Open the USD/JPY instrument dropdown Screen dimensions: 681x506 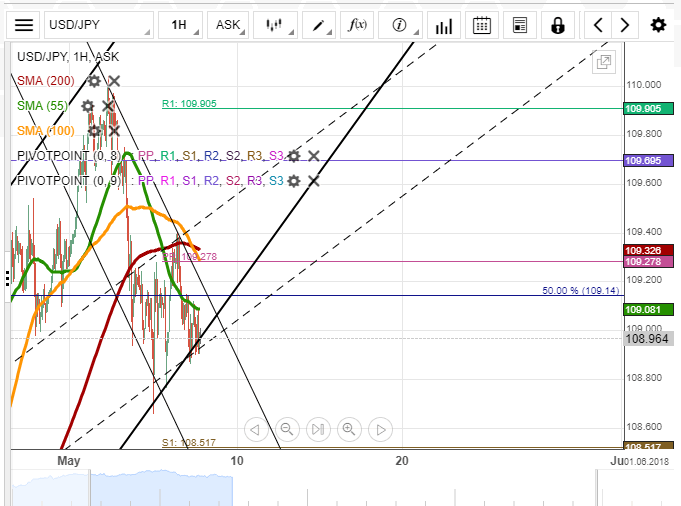98,25
